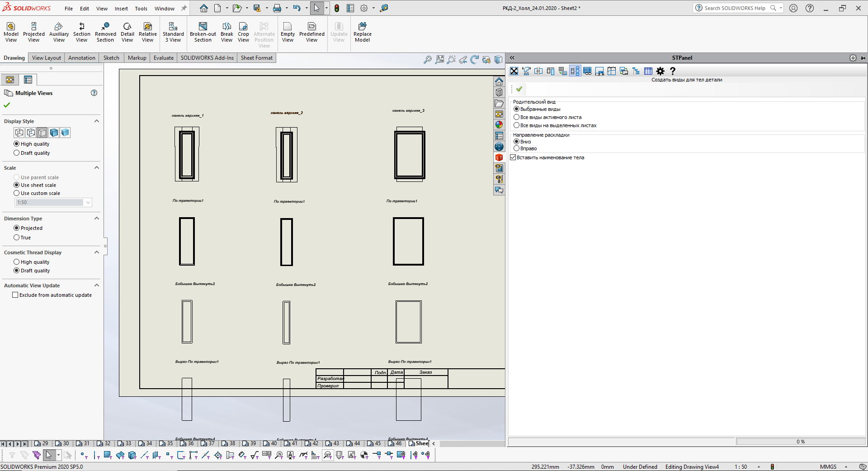
Task: Select Hidden Lines Removed display style
Action: [42, 133]
